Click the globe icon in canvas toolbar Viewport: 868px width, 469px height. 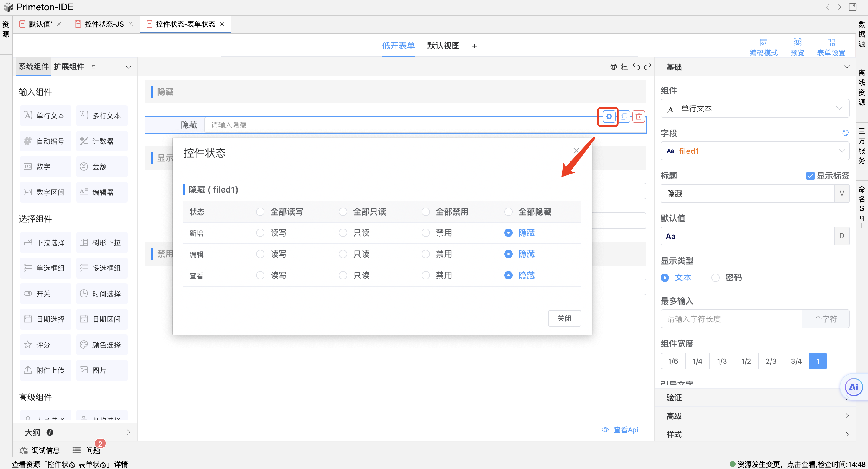pyautogui.click(x=613, y=67)
